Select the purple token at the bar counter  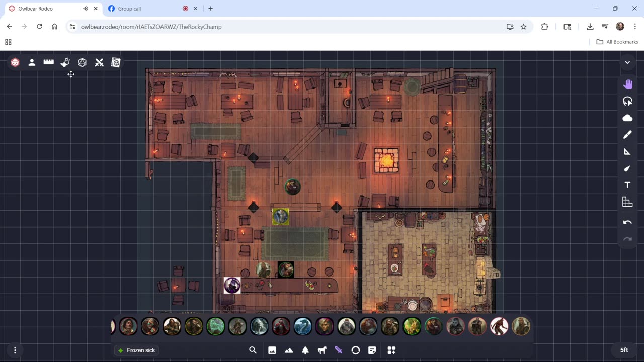coord(232,285)
